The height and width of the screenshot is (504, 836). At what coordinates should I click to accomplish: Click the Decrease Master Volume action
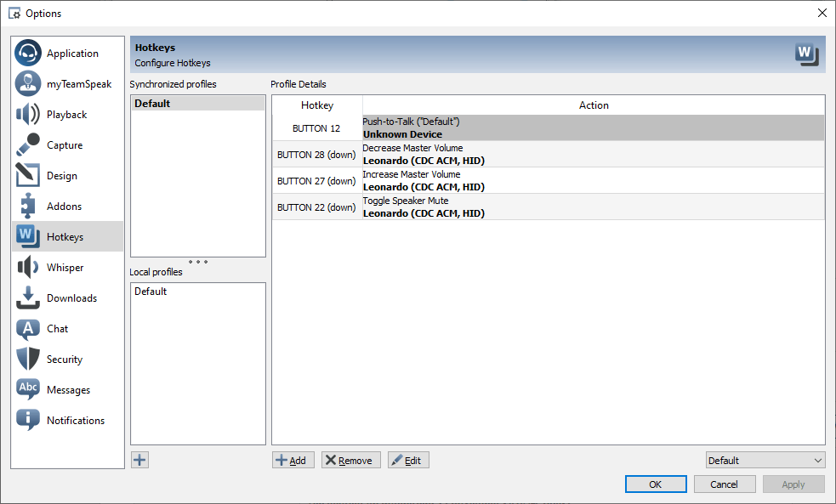pos(594,155)
